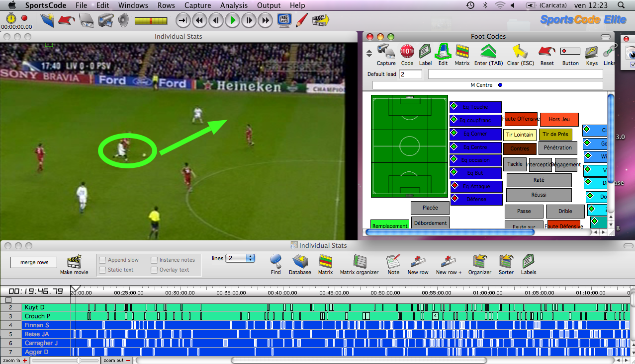Adjust the timeline zoom slider
The image size is (635, 364).
point(79,361)
